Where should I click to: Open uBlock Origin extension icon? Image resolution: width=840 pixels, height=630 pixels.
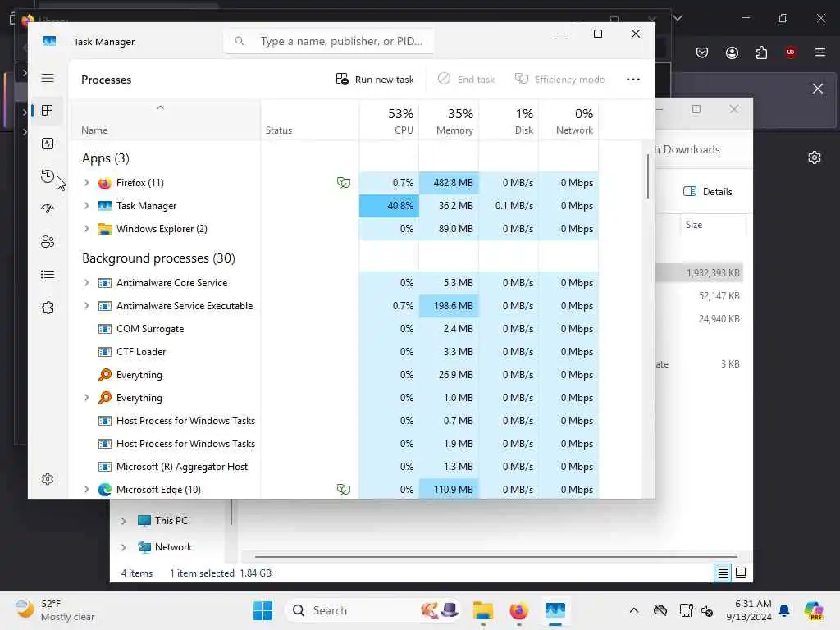(791, 52)
